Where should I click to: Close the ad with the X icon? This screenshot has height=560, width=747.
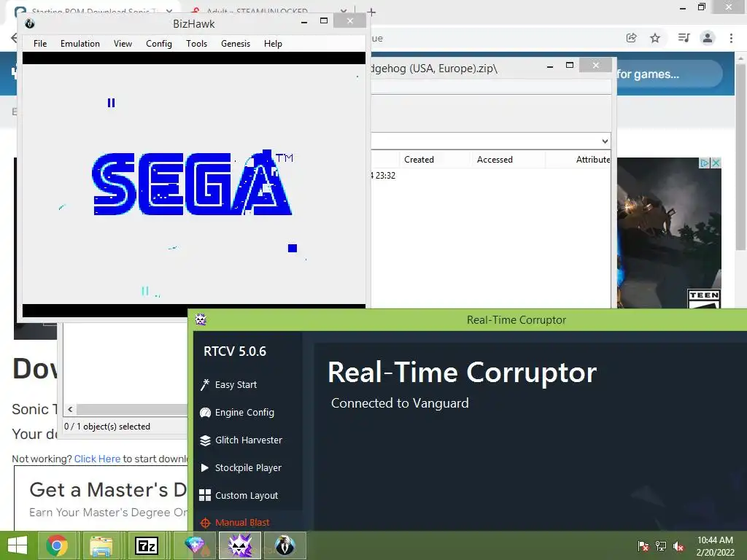pyautogui.click(x=716, y=163)
